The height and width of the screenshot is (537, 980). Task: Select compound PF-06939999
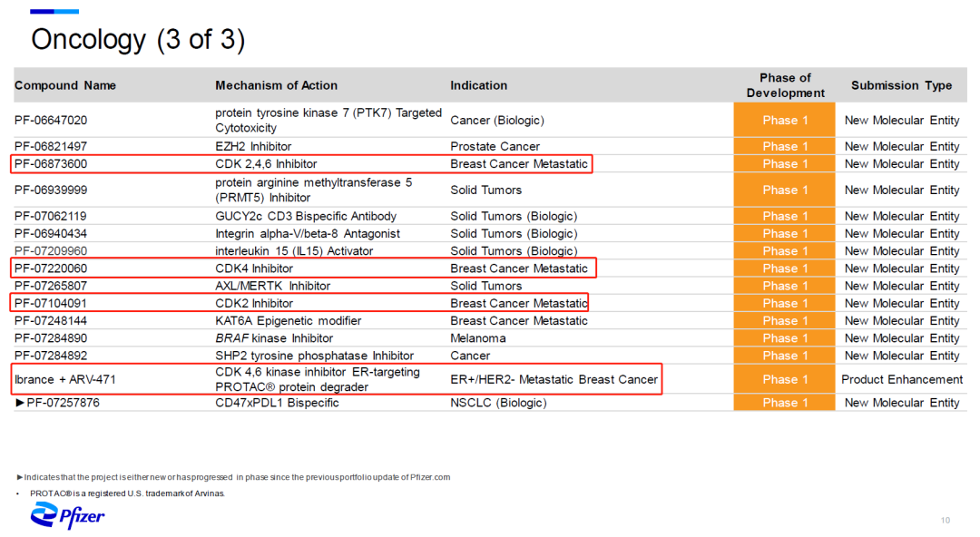click(51, 190)
